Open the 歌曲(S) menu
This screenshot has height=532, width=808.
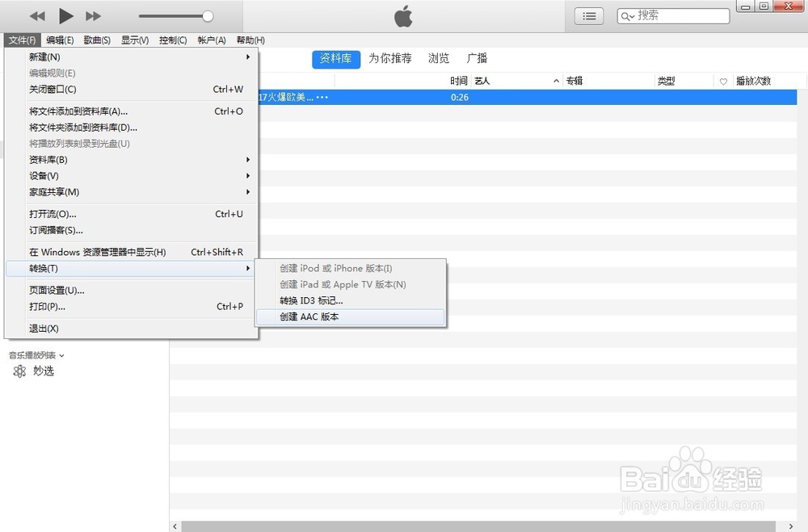click(x=97, y=40)
